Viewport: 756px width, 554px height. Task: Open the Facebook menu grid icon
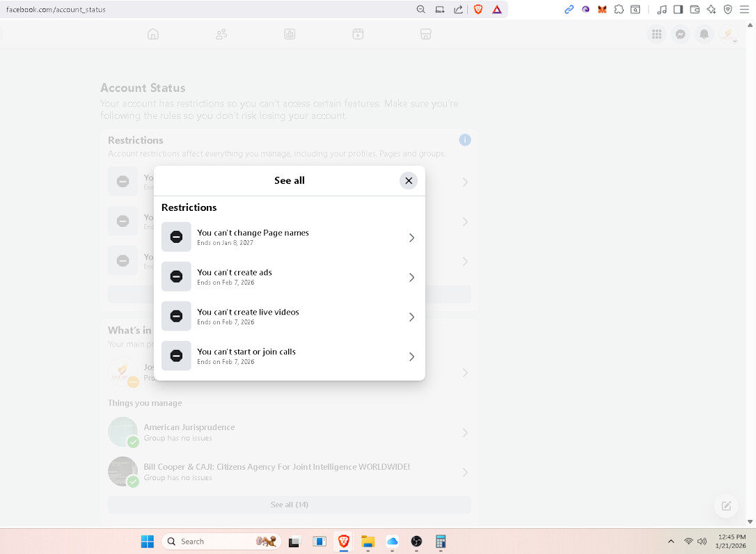point(656,34)
